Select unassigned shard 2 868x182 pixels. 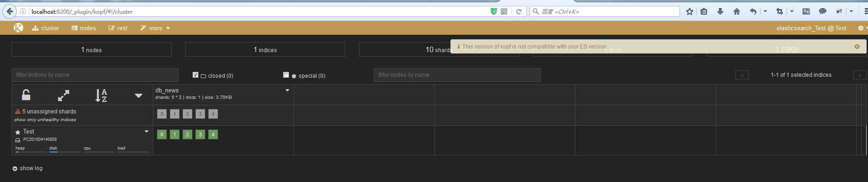point(188,114)
